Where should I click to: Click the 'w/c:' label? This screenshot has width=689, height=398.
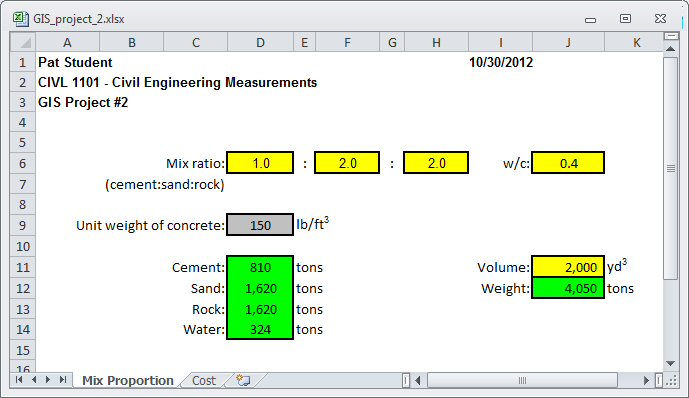coord(516,163)
